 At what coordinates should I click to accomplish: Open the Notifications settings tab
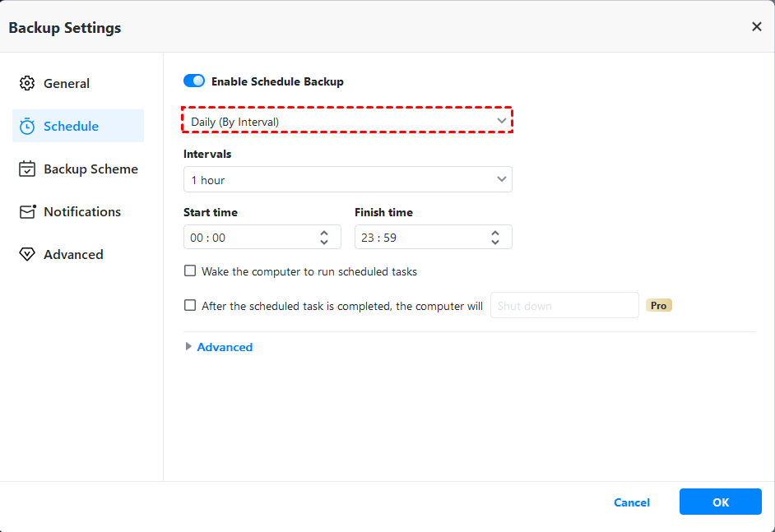pyautogui.click(x=82, y=211)
